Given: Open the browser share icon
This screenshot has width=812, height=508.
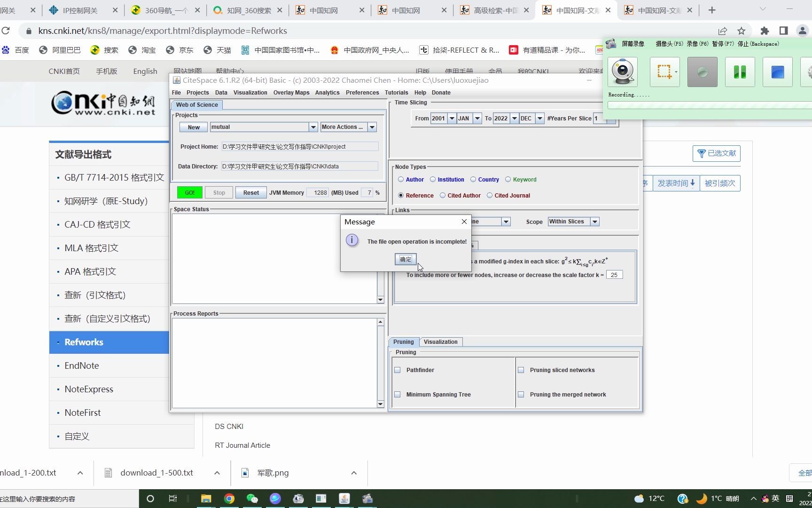Looking at the screenshot, I should pyautogui.click(x=722, y=31).
